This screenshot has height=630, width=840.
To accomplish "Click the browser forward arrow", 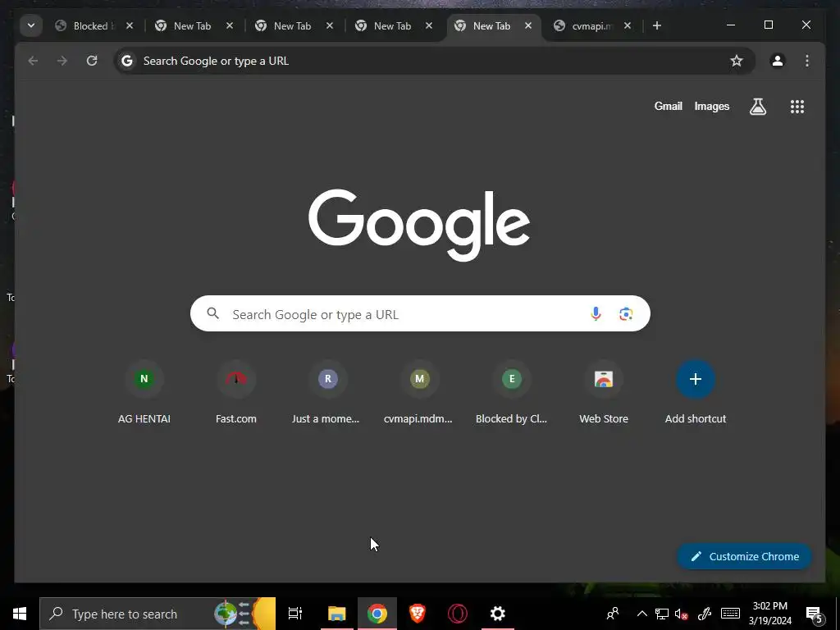I will click(62, 61).
